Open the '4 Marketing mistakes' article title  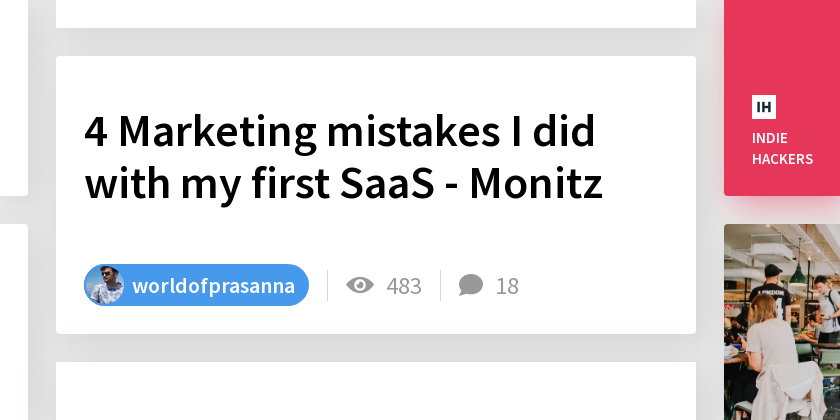tap(343, 158)
